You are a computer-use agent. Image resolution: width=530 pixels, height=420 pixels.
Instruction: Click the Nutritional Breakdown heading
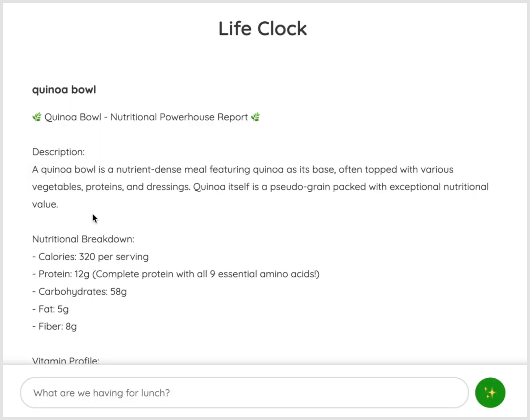coord(83,239)
